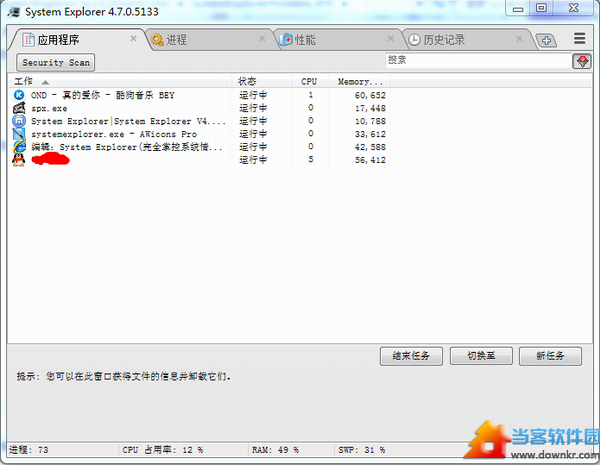Switch to the 进程 tab
Screen dimensions: 600x465
pyautogui.click(x=209, y=39)
